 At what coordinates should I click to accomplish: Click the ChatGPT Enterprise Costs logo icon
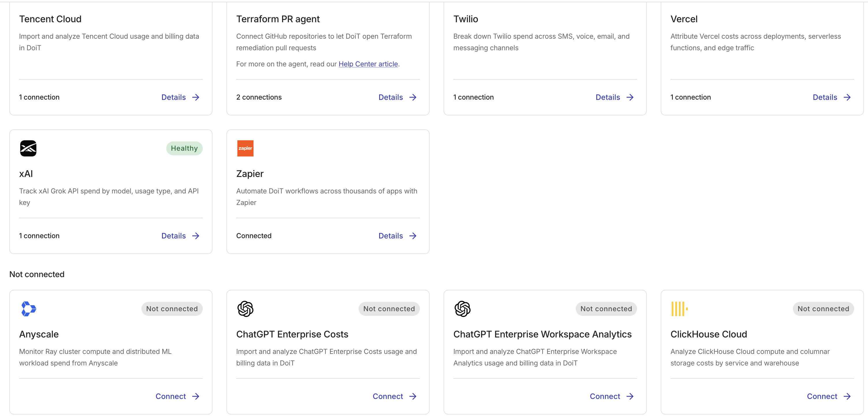[245, 309]
